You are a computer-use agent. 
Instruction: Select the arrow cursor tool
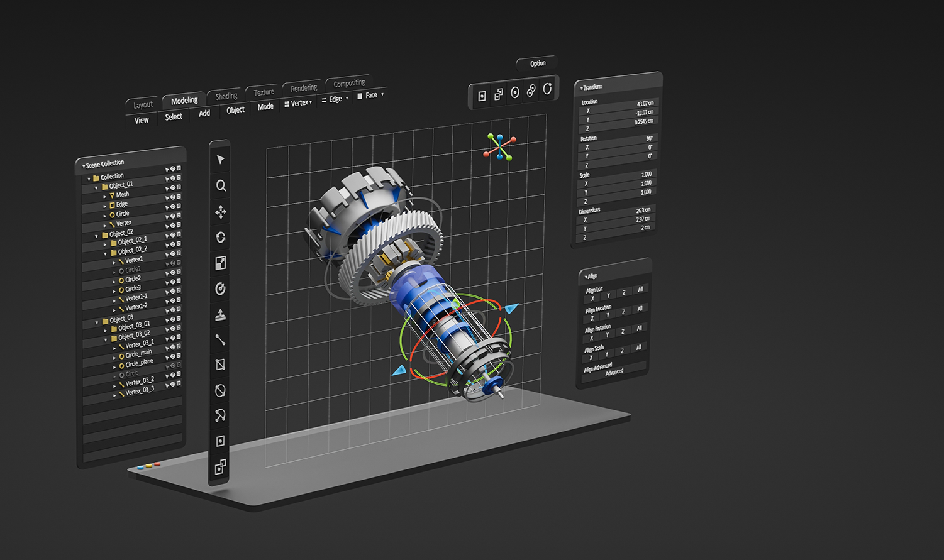coord(220,160)
